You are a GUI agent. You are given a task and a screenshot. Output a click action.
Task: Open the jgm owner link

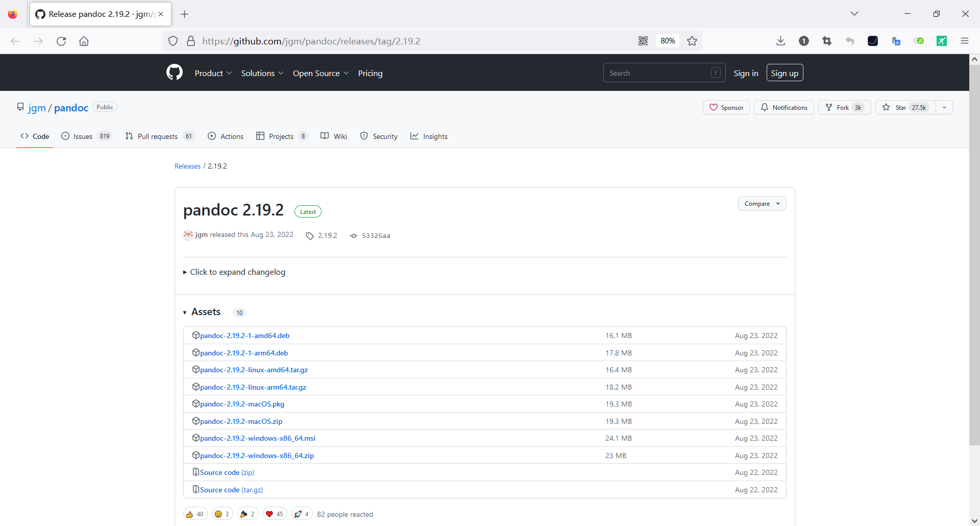pyautogui.click(x=37, y=108)
